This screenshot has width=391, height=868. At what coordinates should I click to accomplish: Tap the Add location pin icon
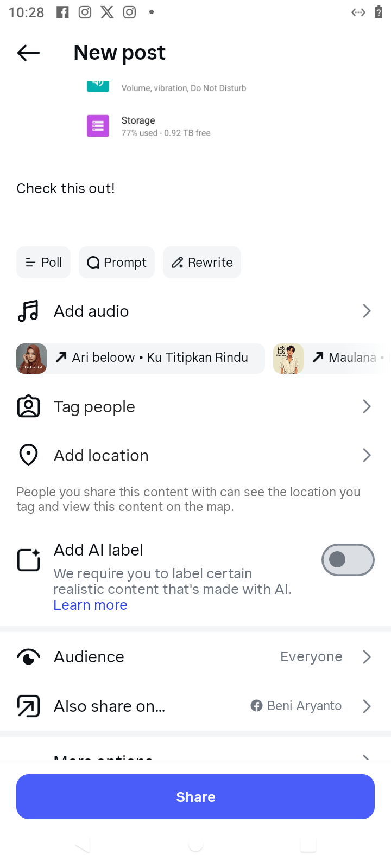coord(28,455)
